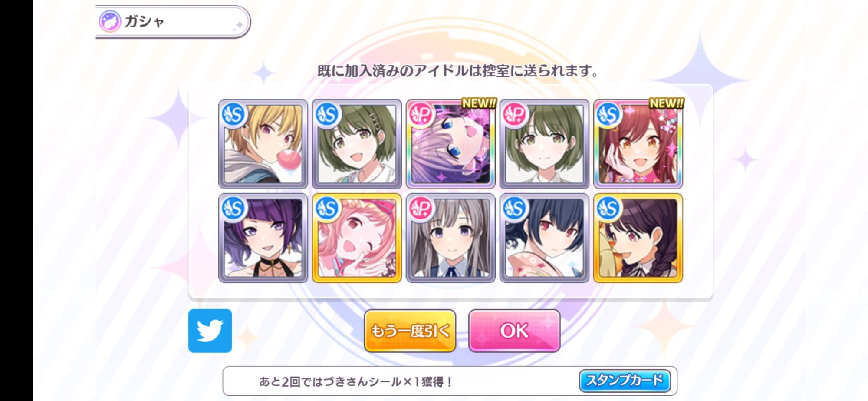The width and height of the screenshot is (868, 401).
Task: Select the green-haired S card with hairclips
Action: 357,144
